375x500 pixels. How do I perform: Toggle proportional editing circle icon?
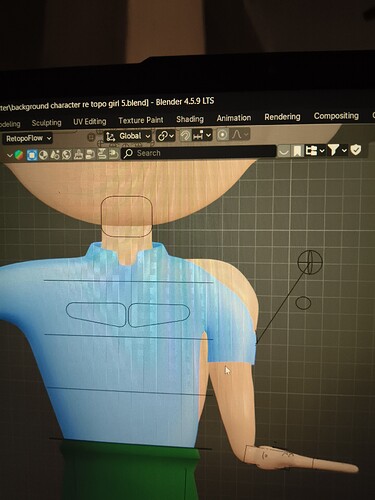pyautogui.click(x=222, y=135)
